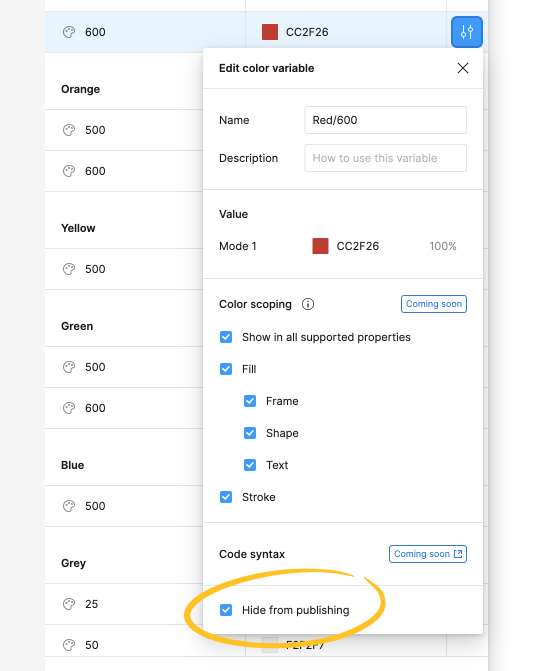This screenshot has width=533, height=671.
Task: Click the edit variable sliders icon
Action: click(467, 32)
